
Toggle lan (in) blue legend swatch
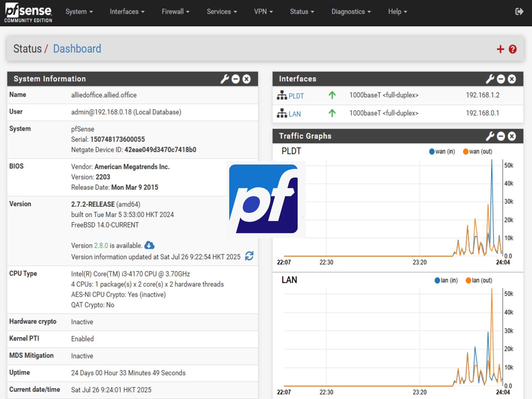pos(437,280)
